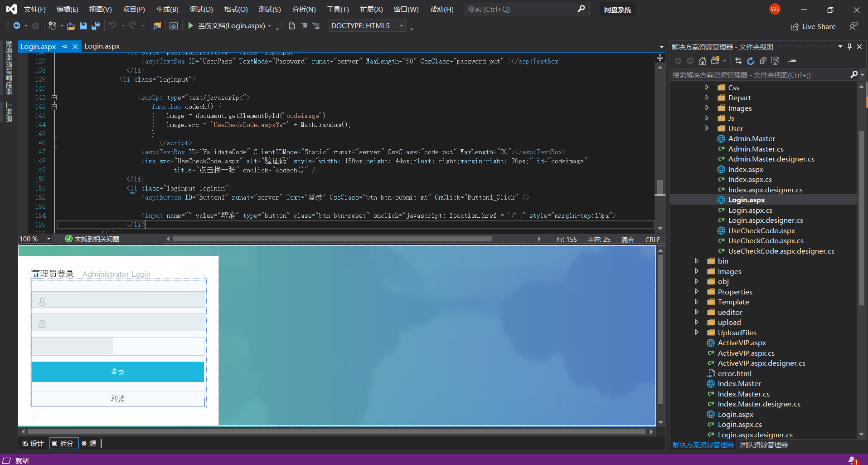Open the 文件(F) menu
This screenshot has width=868, height=465.
pos(35,9)
